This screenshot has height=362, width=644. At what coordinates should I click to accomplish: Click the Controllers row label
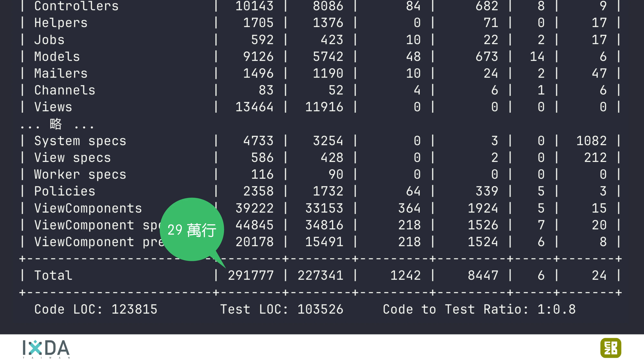tap(76, 6)
